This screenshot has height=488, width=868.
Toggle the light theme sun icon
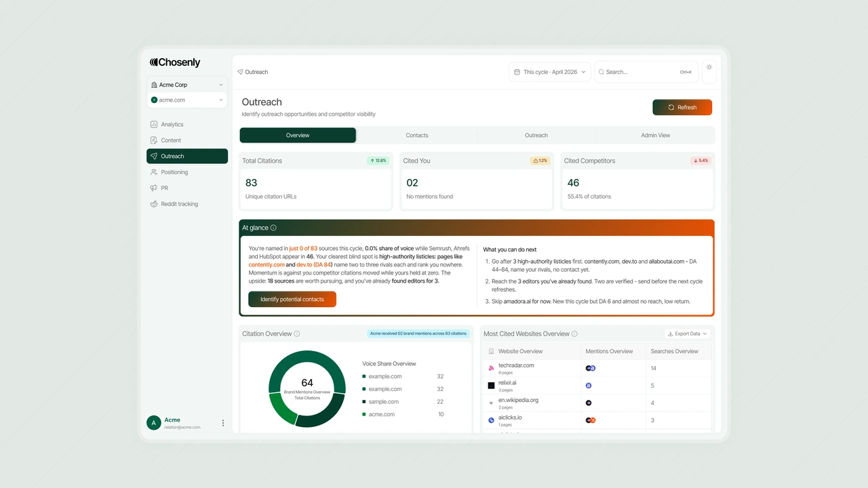709,67
